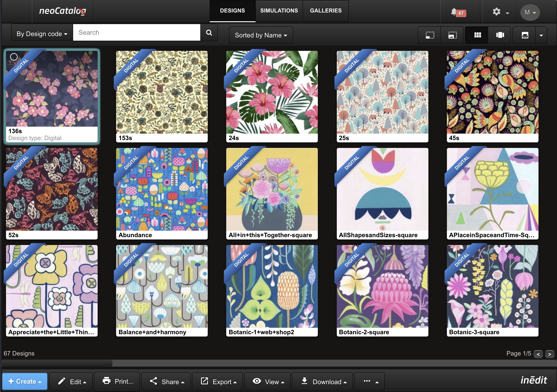Select the Abundance design thumbnail
Screen dimensions: 557x392
tap(162, 189)
